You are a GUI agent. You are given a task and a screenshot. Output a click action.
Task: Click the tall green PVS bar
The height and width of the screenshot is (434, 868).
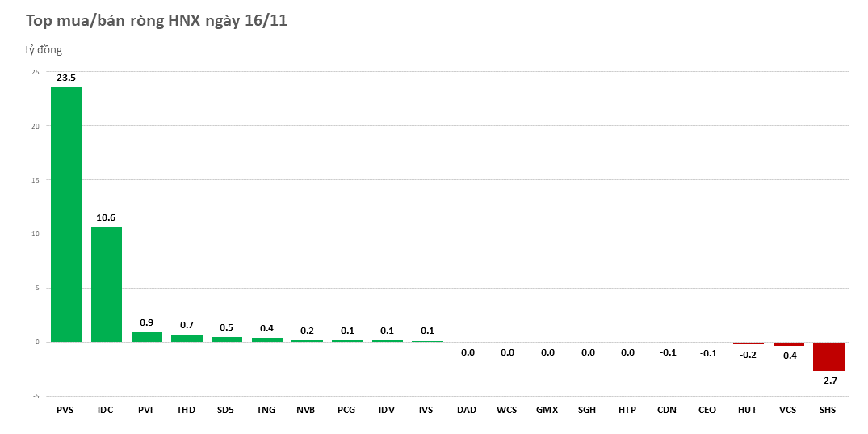(66, 214)
